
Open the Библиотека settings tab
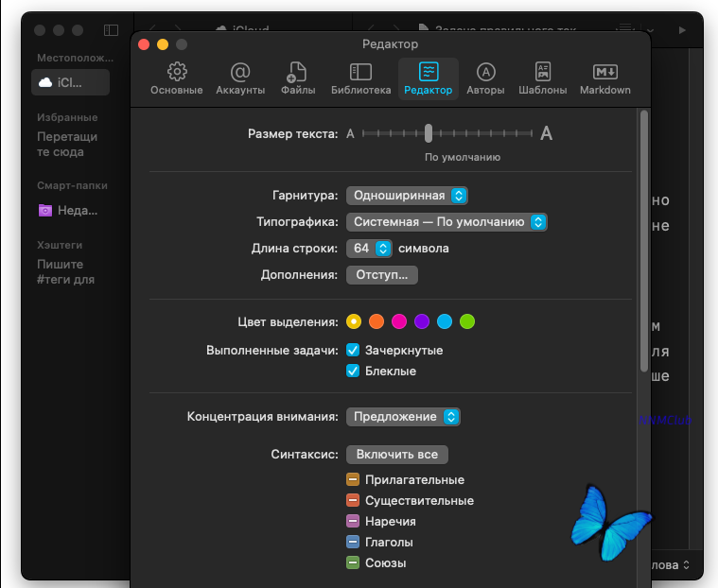360,78
